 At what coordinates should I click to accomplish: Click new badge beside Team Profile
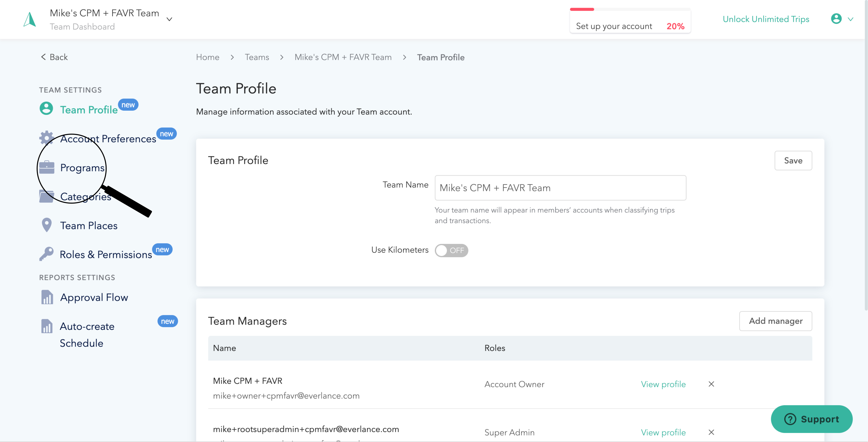pos(128,105)
